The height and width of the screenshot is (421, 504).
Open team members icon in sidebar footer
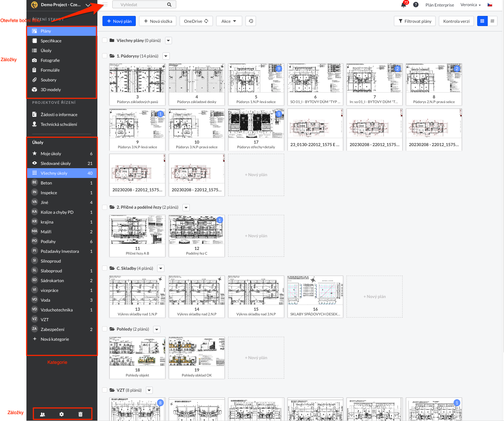[x=42, y=414]
